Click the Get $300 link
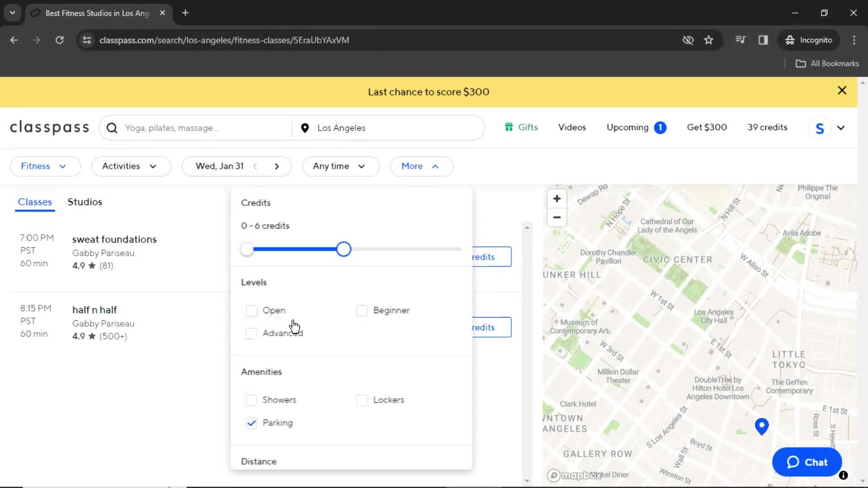Image resolution: width=868 pixels, height=488 pixels. pyautogui.click(x=707, y=127)
